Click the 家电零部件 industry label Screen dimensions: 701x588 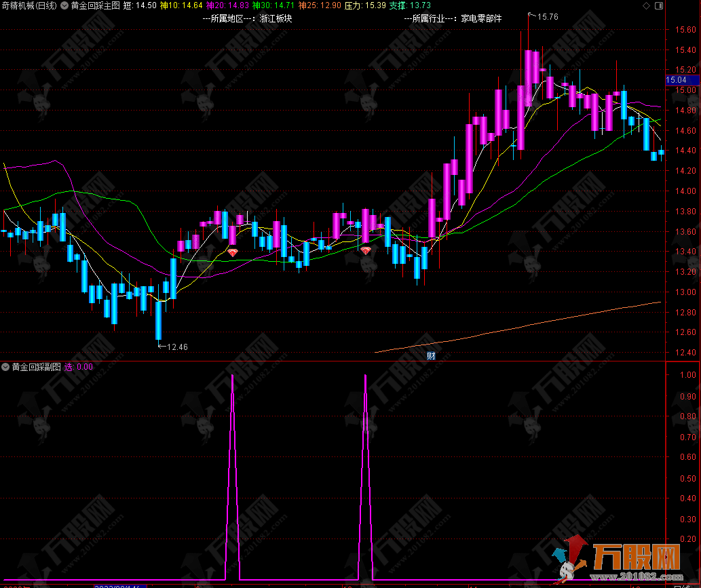481,19
